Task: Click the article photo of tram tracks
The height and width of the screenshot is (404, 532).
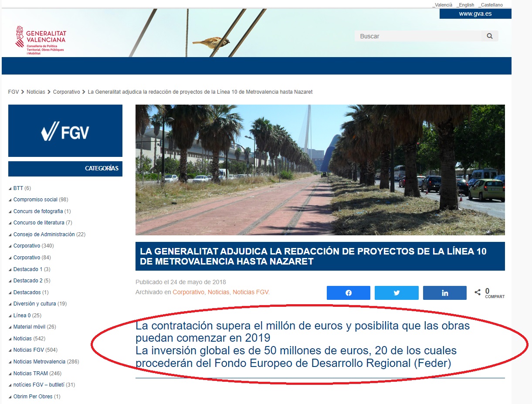Action: point(320,170)
